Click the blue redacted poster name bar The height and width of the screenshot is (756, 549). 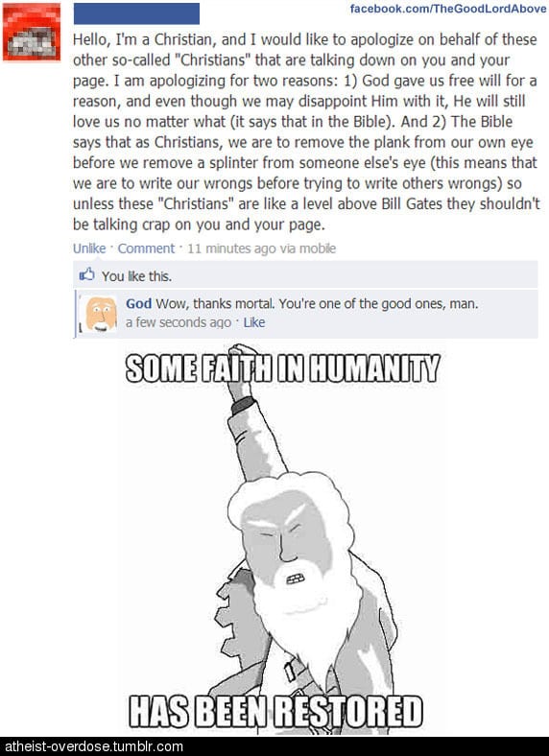tap(136, 13)
